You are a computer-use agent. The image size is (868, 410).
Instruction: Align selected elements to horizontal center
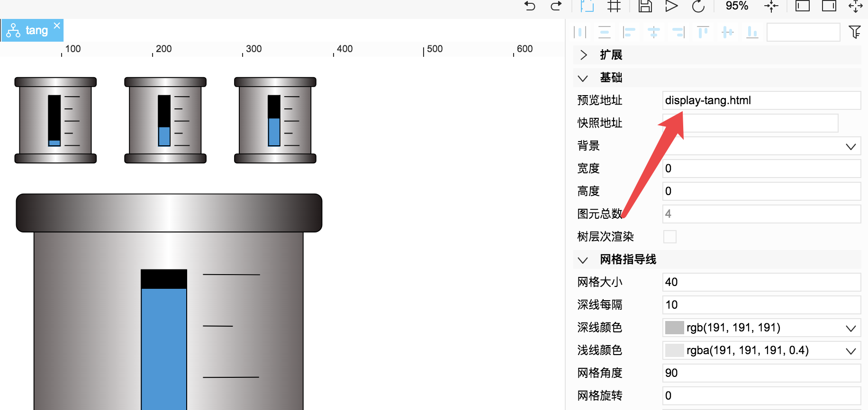click(654, 32)
